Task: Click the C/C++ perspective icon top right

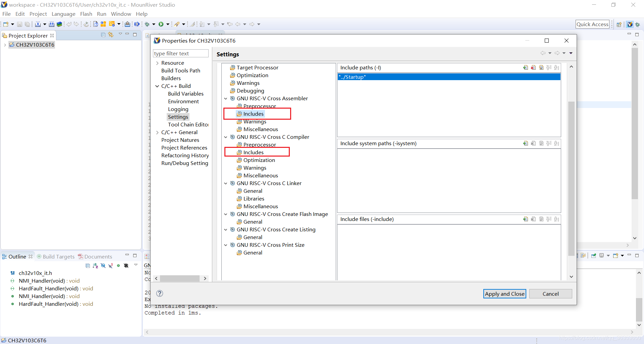Action: 630,24
